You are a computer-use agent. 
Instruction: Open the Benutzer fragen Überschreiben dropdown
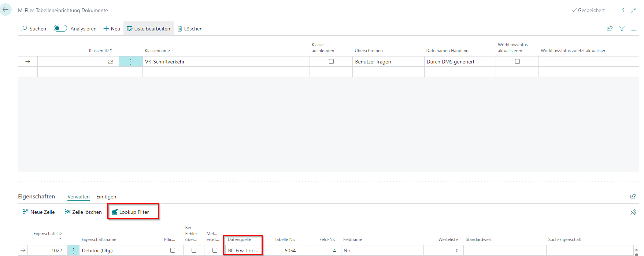pos(388,62)
